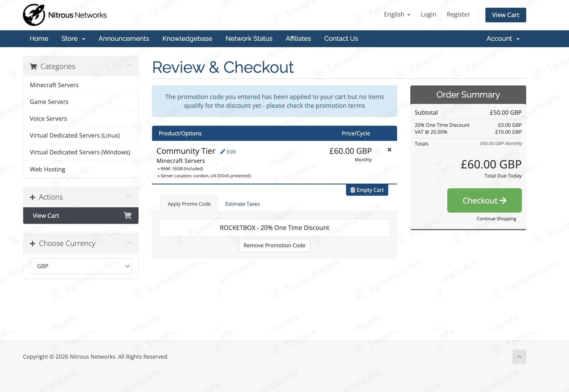The width and height of the screenshot is (569, 392).
Task: Open Virtual Dedicated Servers (Windows) category
Action: click(x=81, y=152)
